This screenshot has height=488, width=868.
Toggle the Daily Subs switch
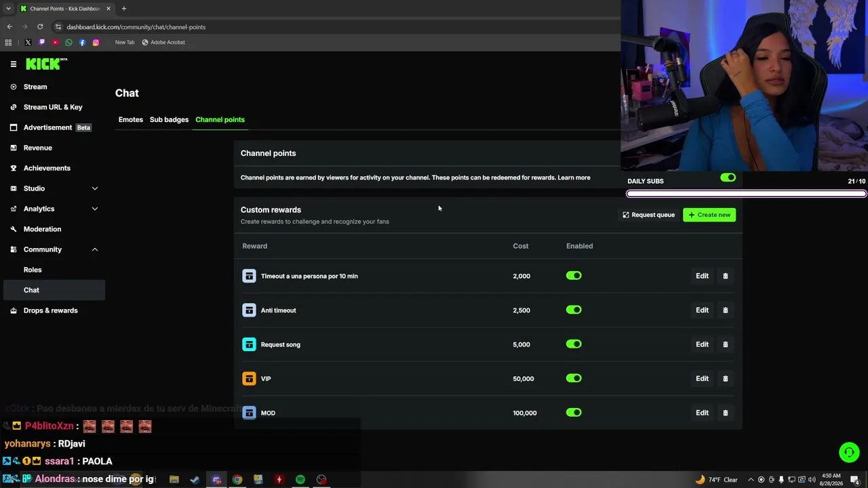click(x=728, y=178)
